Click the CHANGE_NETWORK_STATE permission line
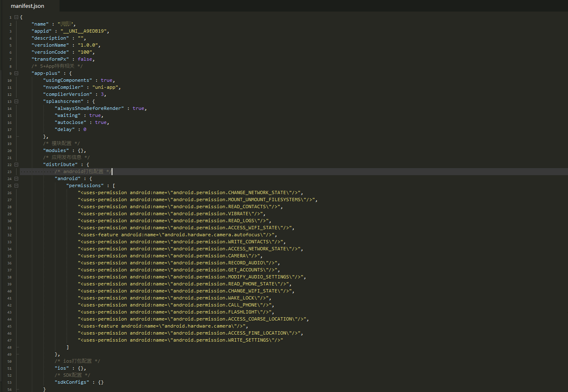This screenshot has height=392, width=568. click(x=191, y=192)
